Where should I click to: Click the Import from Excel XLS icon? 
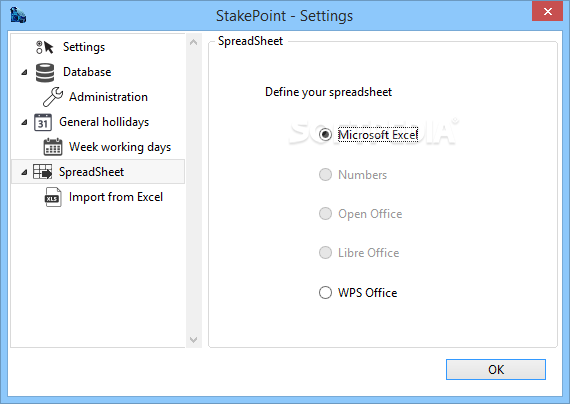(x=53, y=197)
